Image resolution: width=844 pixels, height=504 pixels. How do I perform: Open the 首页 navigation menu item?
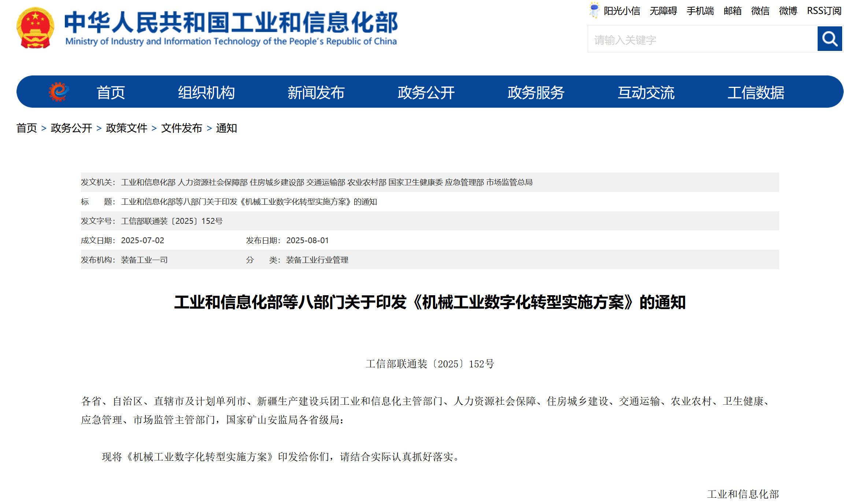tap(111, 92)
